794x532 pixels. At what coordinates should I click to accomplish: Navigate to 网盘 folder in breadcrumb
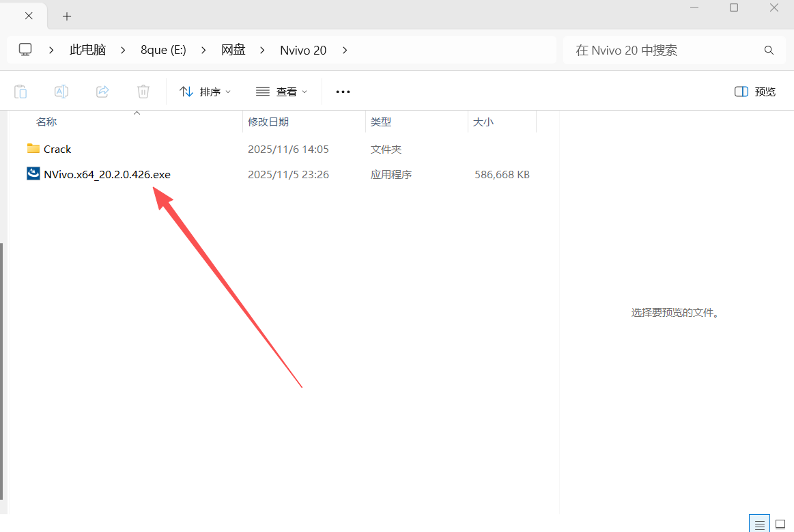(x=233, y=50)
